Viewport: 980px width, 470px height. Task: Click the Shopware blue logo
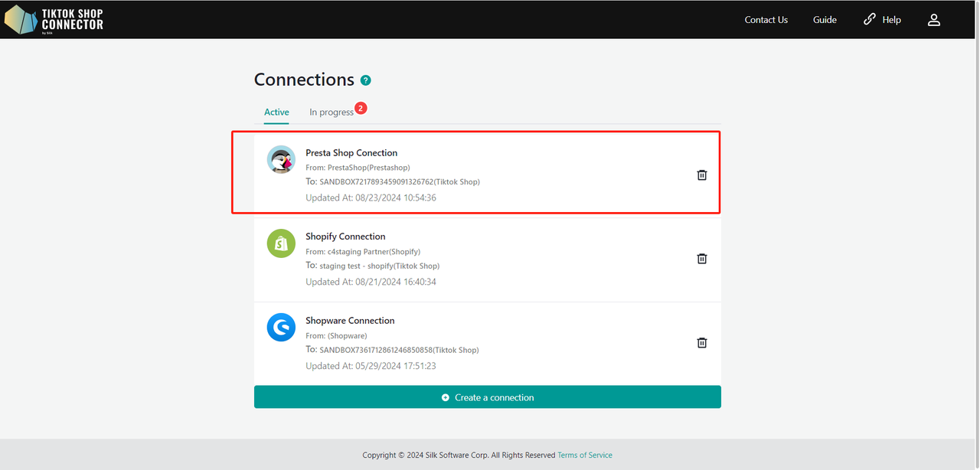(281, 328)
